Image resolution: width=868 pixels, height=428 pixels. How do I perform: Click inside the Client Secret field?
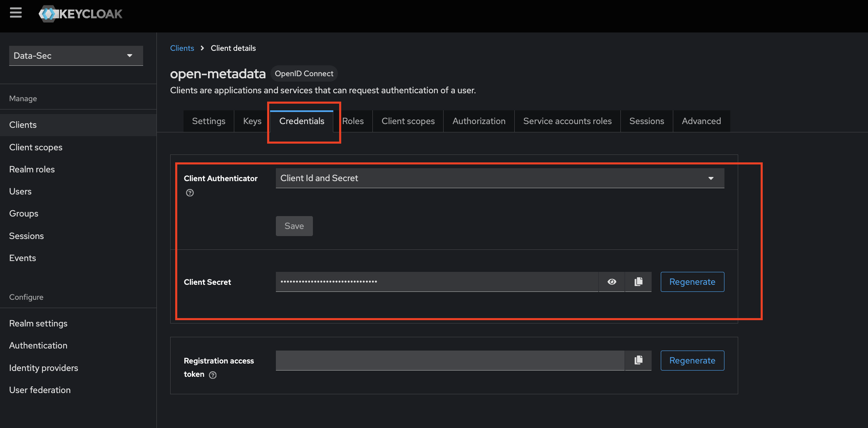click(437, 282)
